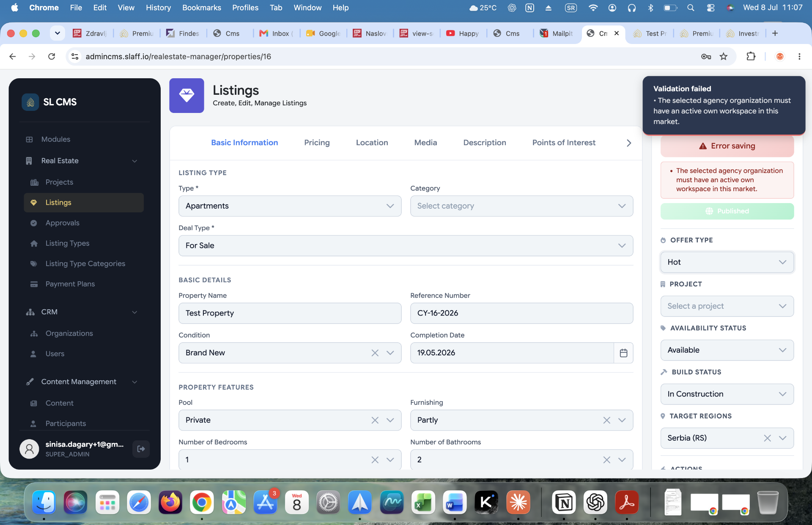Open the Points of Interest tab
This screenshot has height=525, width=812.
pyautogui.click(x=564, y=143)
